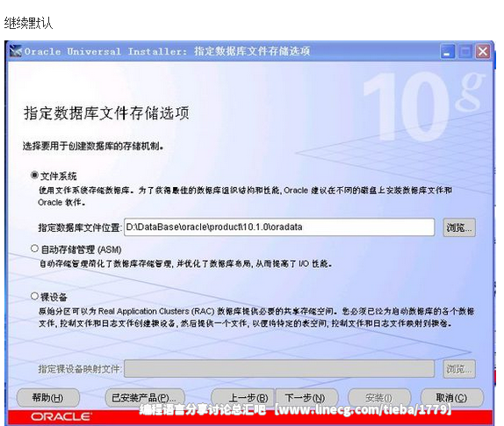Screen dimensions: 504x426
Task: Proceed with 下一步(N) button
Action: [306, 398]
